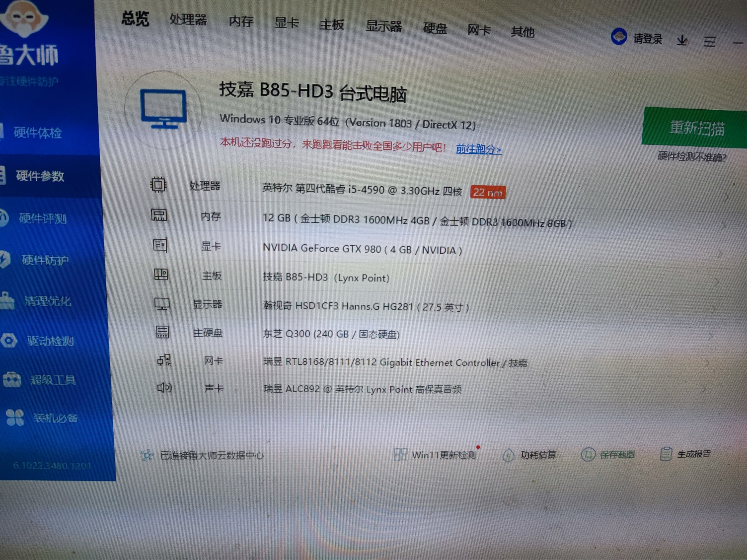The image size is (747, 560).
Task: Click 硬件检测不准确? link
Action: pyautogui.click(x=692, y=157)
